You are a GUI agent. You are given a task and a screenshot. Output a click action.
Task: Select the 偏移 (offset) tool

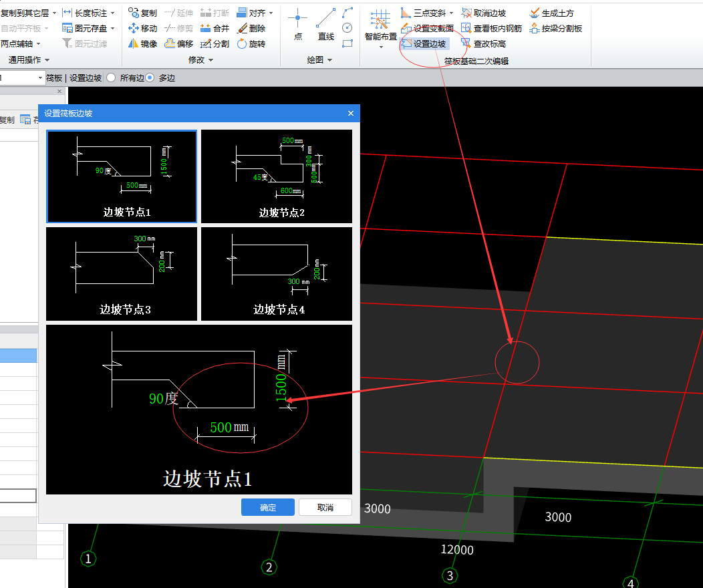178,43
